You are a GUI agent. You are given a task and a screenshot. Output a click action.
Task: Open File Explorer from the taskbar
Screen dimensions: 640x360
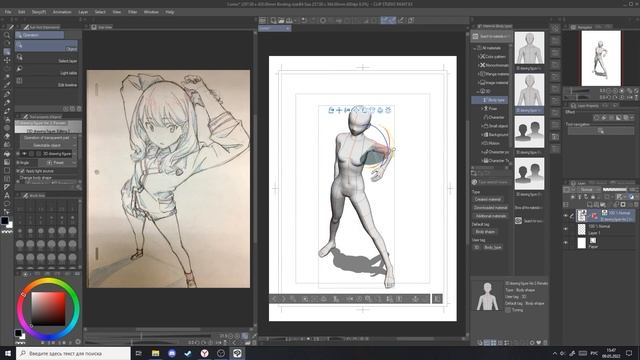(156, 353)
